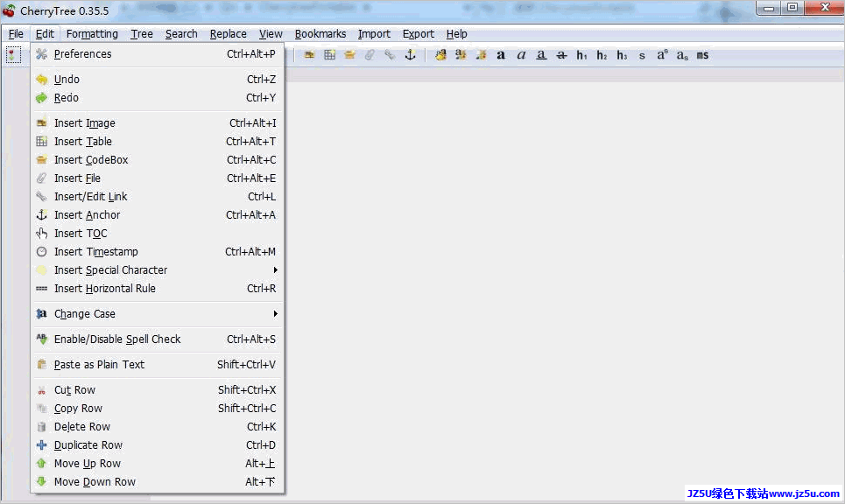The height and width of the screenshot is (504, 845).
Task: Choose Move Up Row in the Edit menu
Action: tap(157, 463)
